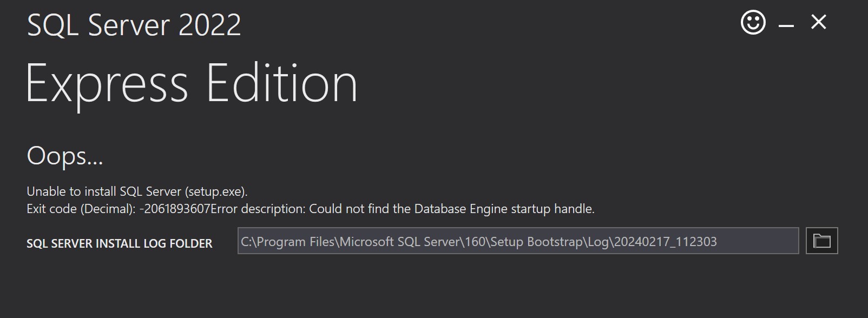The width and height of the screenshot is (868, 318).
Task: Click inside the install log folder path field
Action: click(x=518, y=241)
